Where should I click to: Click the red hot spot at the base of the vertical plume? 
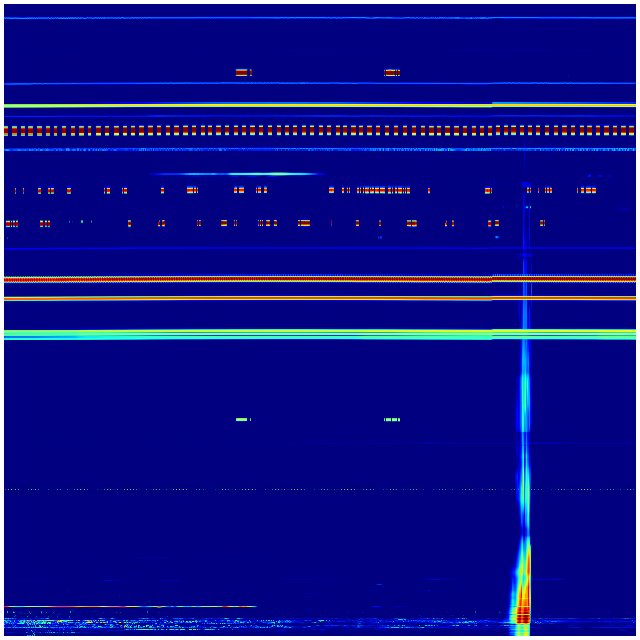click(x=521, y=612)
